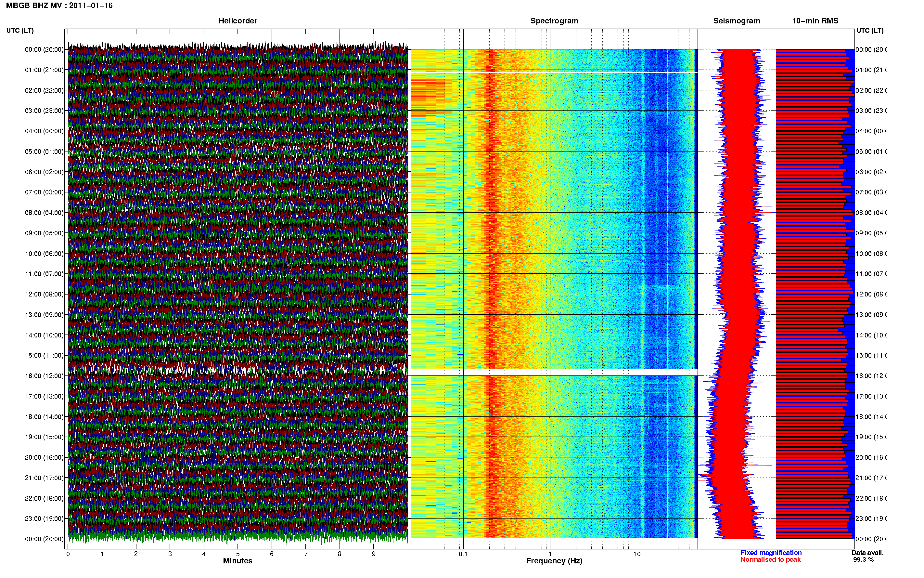The height and width of the screenshot is (578, 924).
Task: Click the 10 Hz frequency tick label
Action: click(637, 554)
